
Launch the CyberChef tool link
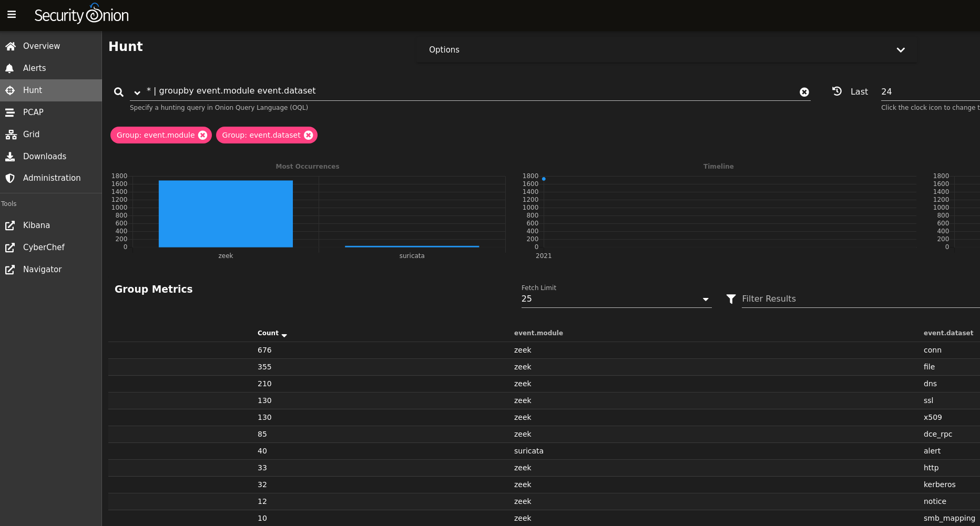click(51, 247)
